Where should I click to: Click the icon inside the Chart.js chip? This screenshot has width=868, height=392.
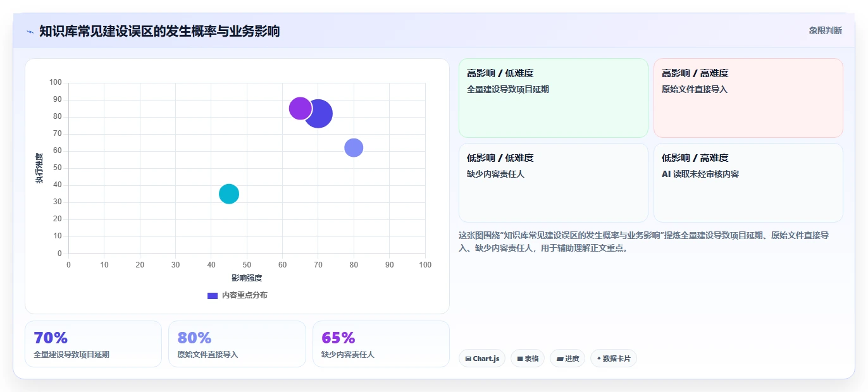pyautogui.click(x=468, y=358)
